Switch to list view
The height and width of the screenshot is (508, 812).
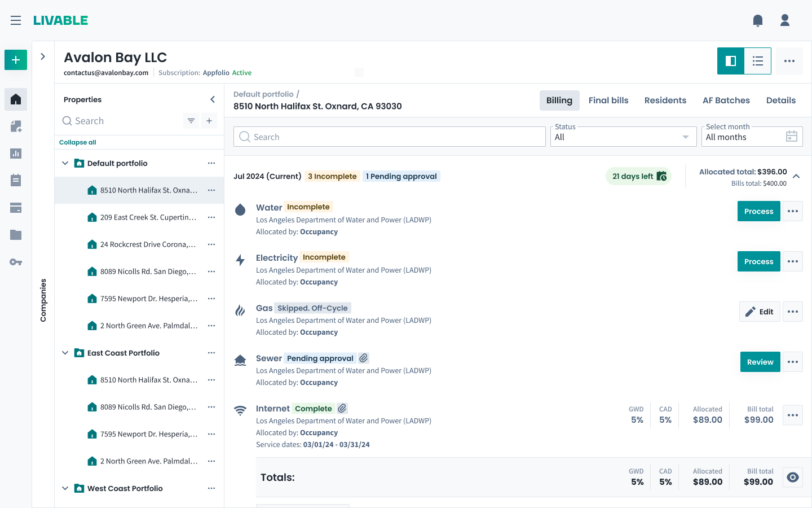[758, 61]
